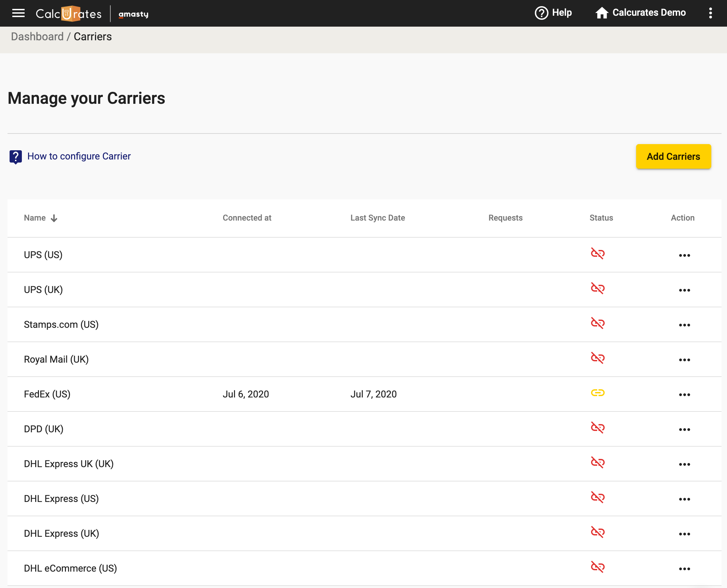
Task: Open action menu for Stamps.com (US)
Action: click(685, 325)
